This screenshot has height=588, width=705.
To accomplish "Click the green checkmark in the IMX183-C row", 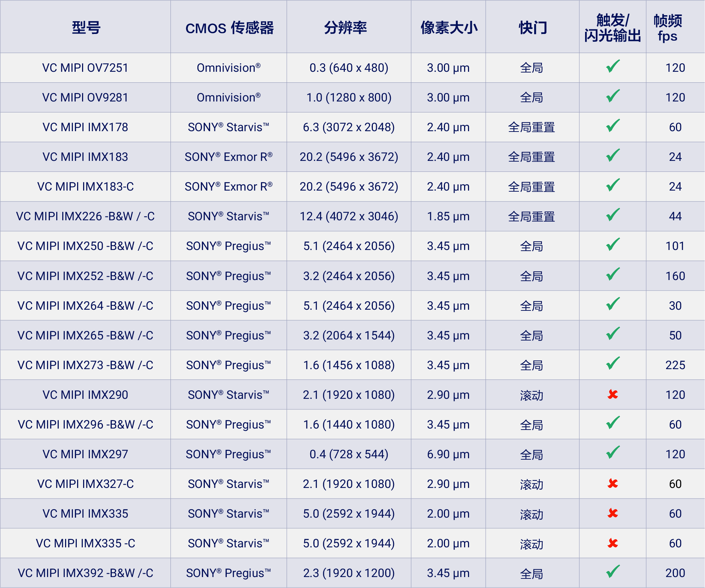I will click(x=613, y=185).
